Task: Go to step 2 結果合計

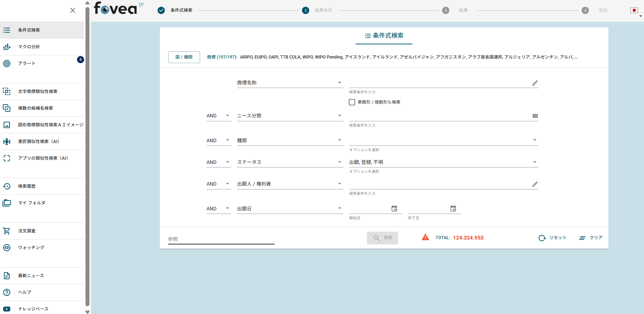Action: coord(317,10)
